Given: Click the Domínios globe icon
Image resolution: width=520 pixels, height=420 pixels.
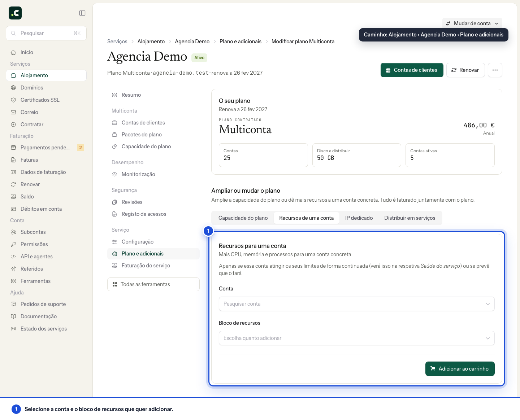Looking at the screenshot, I should tap(13, 88).
